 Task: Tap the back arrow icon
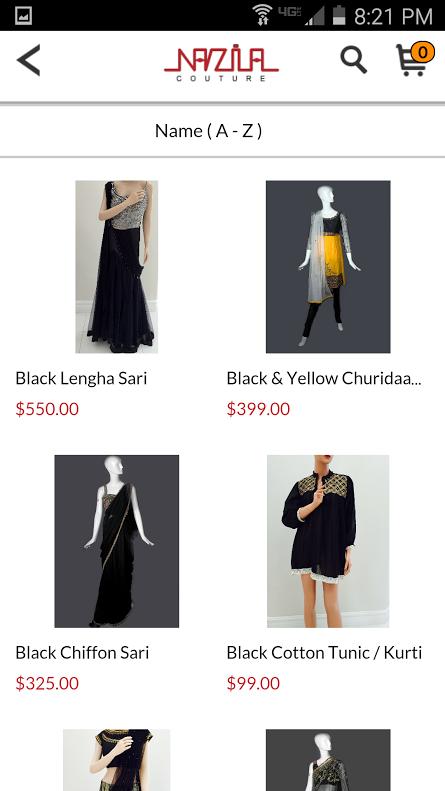pos(29,61)
